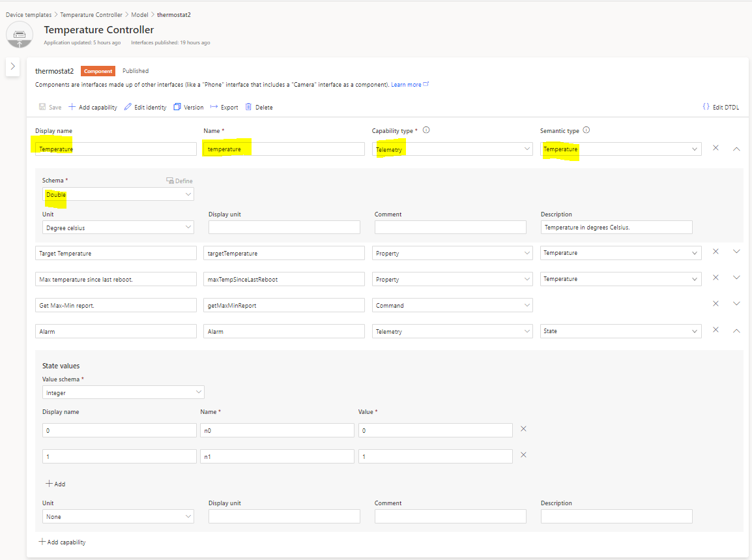Click the Alarm display name field
Screen dimensions: 752x560
coord(115,331)
